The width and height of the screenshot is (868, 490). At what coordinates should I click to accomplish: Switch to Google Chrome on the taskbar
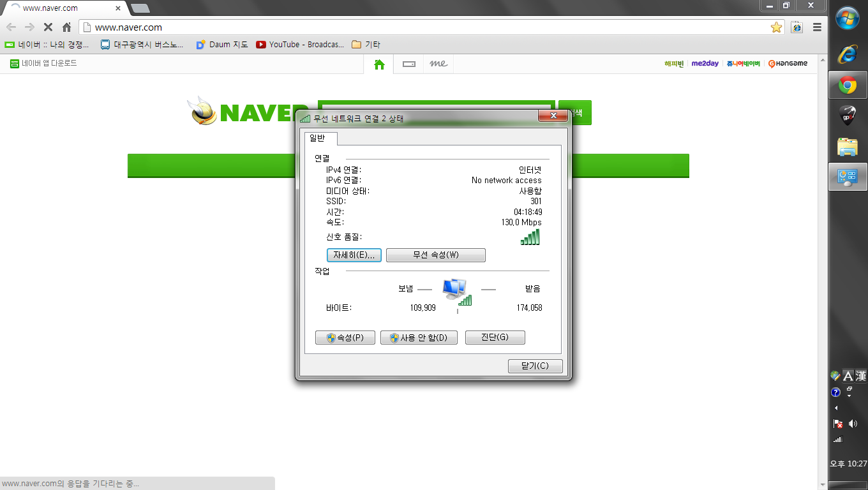(x=848, y=85)
